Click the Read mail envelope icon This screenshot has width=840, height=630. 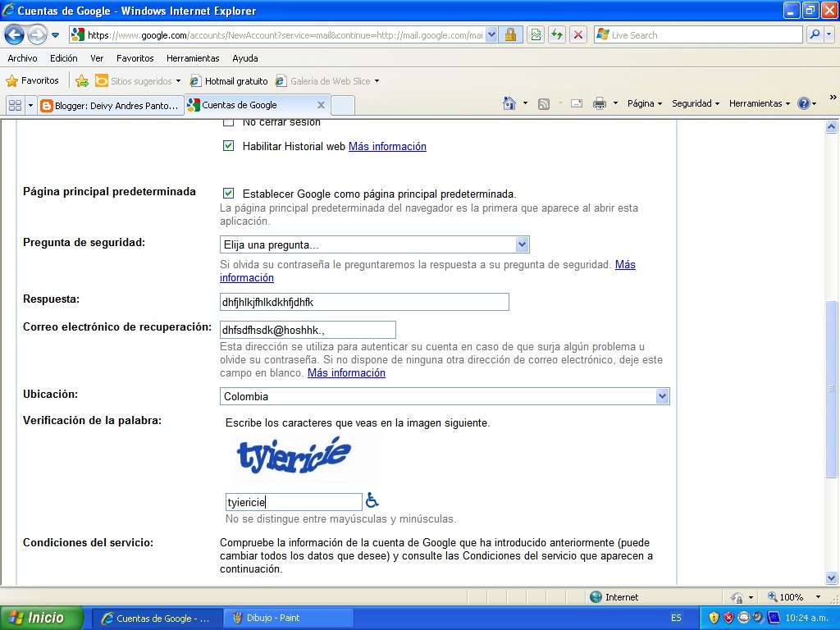coord(577,103)
